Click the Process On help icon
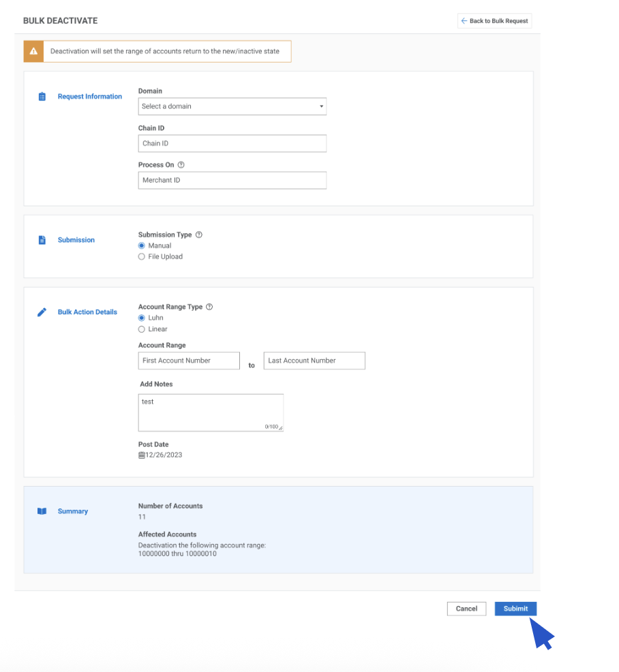 tap(181, 165)
